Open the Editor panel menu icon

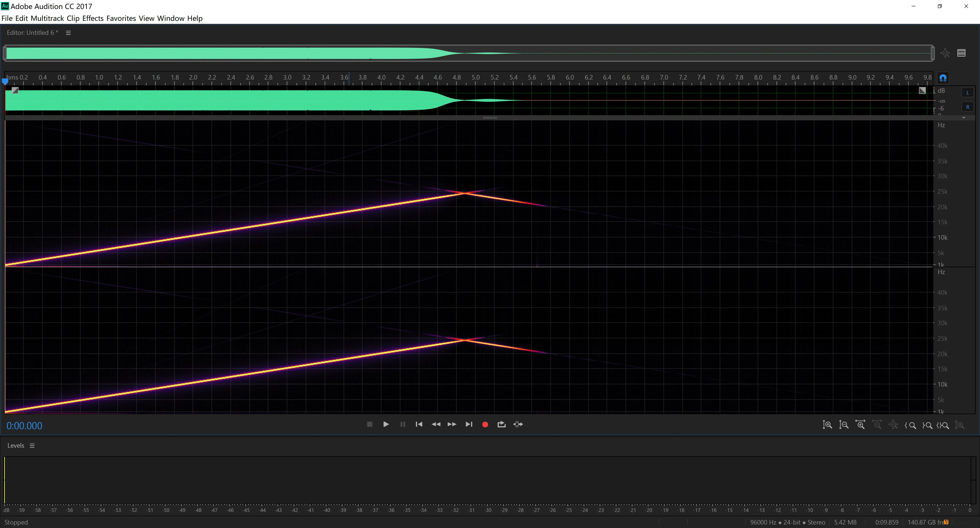click(x=69, y=33)
